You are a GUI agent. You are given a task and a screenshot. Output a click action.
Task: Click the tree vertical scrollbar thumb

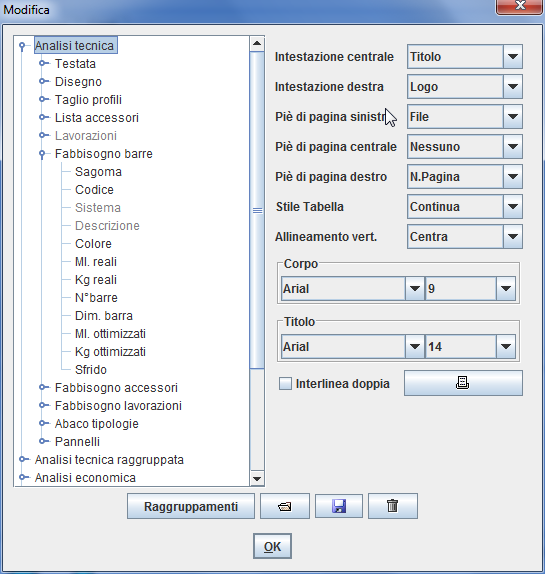click(257, 210)
